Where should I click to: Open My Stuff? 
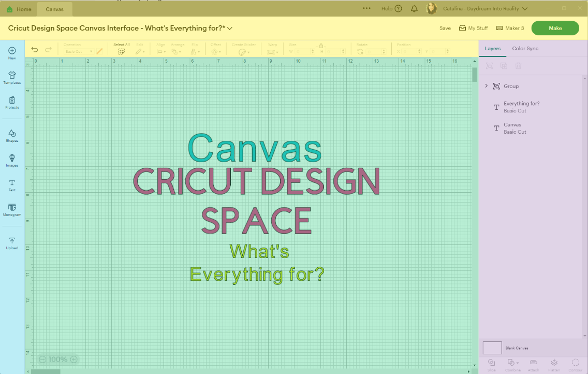tap(473, 28)
